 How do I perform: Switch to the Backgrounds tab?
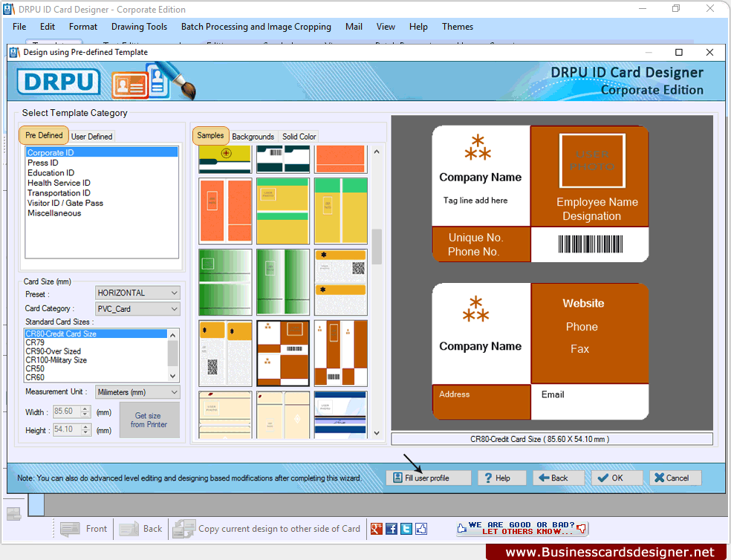coord(253,137)
